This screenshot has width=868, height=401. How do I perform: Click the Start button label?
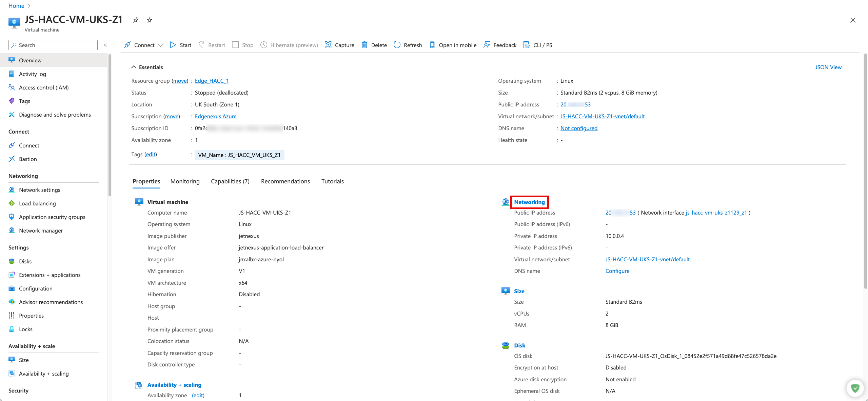click(185, 45)
